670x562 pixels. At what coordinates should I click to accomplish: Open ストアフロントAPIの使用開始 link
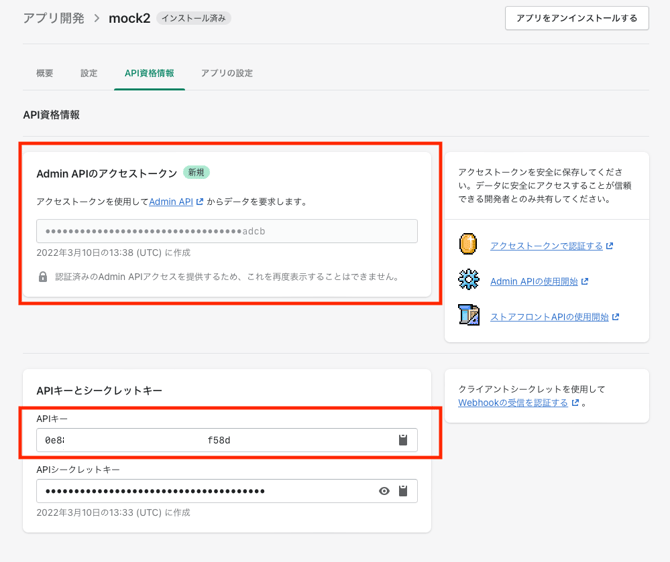click(x=549, y=317)
